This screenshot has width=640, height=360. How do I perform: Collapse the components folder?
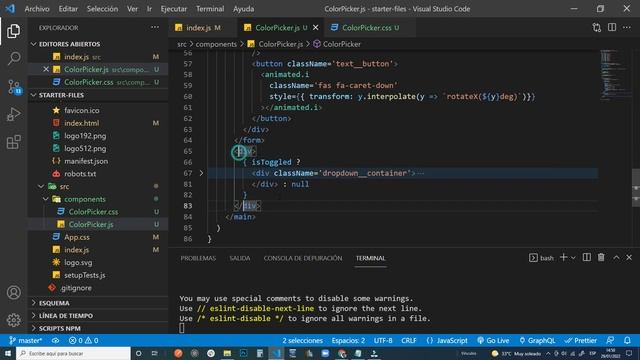pyautogui.click(x=98, y=199)
